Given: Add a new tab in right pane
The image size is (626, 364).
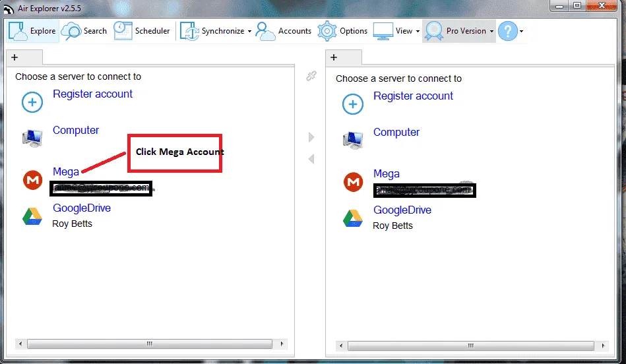Looking at the screenshot, I should pyautogui.click(x=334, y=57).
